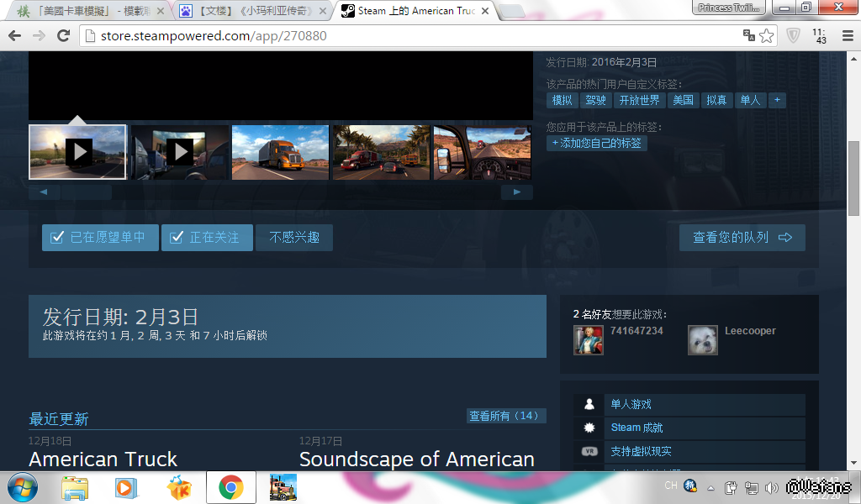Open 查看您的队列 queue button

tap(742, 238)
